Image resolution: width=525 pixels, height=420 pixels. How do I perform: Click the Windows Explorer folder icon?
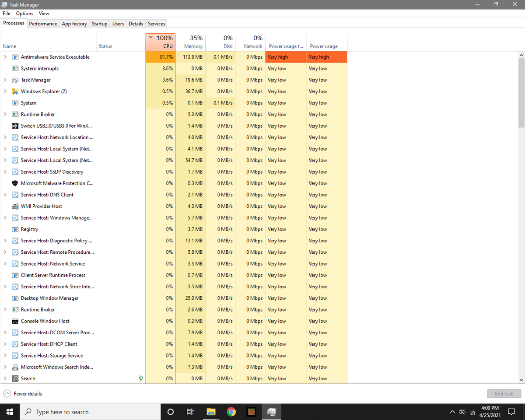15,91
